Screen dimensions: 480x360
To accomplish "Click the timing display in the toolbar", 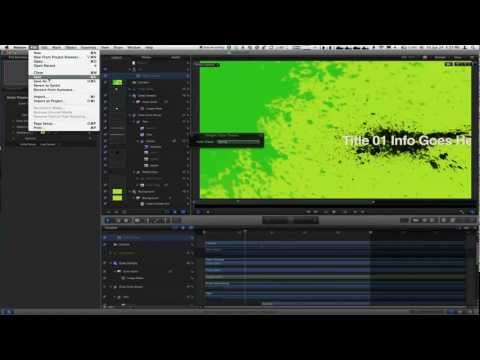I will pyautogui.click(x=290, y=220).
